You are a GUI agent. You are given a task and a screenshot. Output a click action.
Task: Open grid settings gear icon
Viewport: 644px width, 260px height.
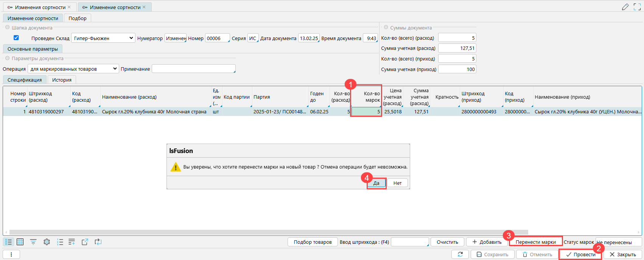(47, 242)
